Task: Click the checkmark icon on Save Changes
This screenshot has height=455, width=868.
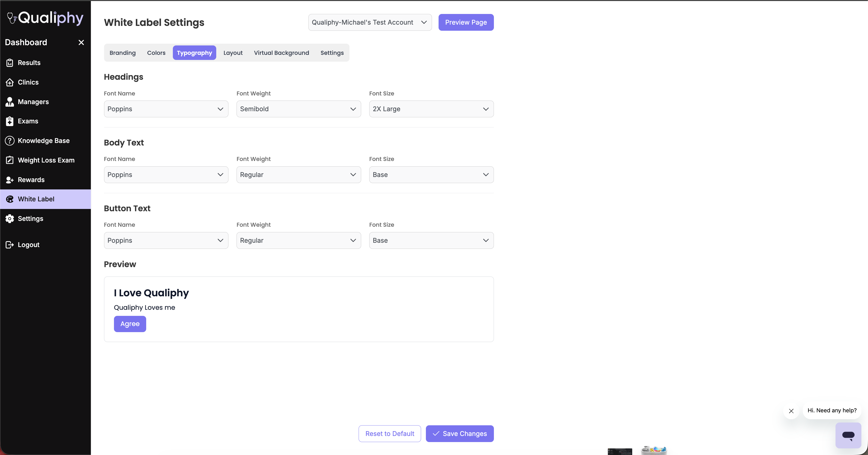Action: [436, 434]
